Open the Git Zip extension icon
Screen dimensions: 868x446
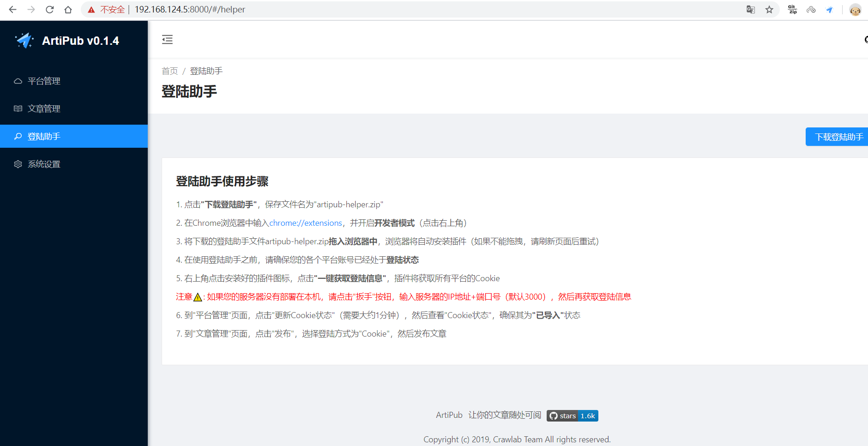[x=792, y=10]
